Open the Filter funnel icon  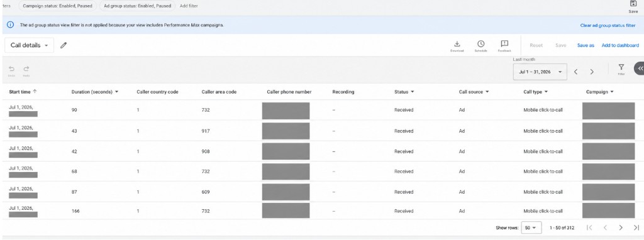(621, 67)
